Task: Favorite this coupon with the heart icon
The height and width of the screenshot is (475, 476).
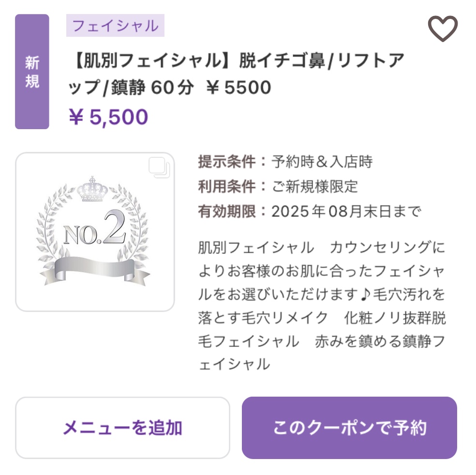Action: [x=443, y=29]
